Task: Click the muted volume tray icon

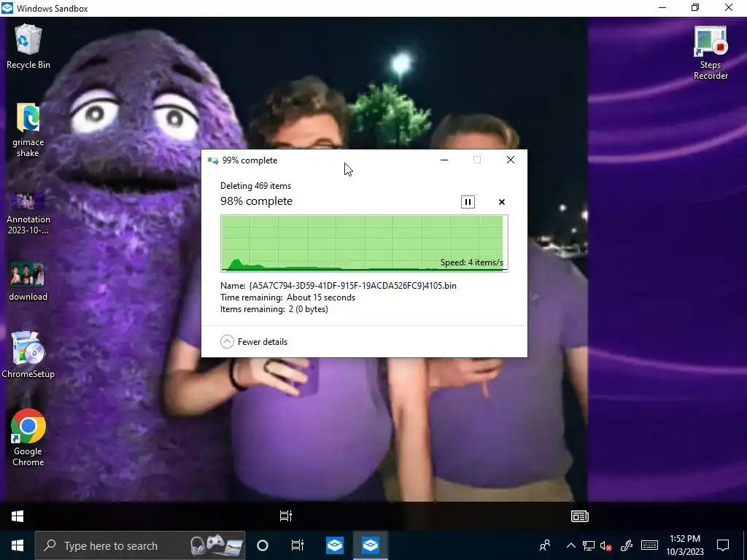Action: (x=606, y=545)
